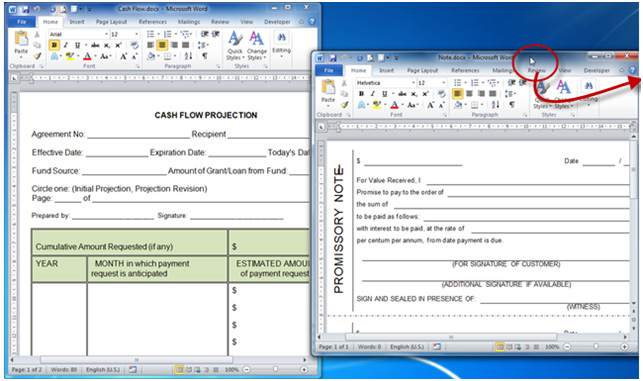The image size is (643, 381).
Task: Switch to the Insert tab in Note.docx
Action: [386, 71]
